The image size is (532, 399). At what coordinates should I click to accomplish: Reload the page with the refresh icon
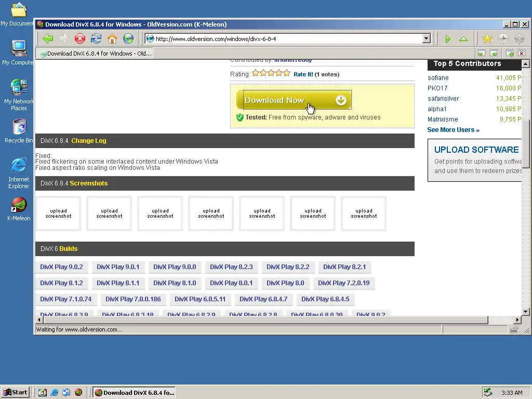click(x=96, y=38)
